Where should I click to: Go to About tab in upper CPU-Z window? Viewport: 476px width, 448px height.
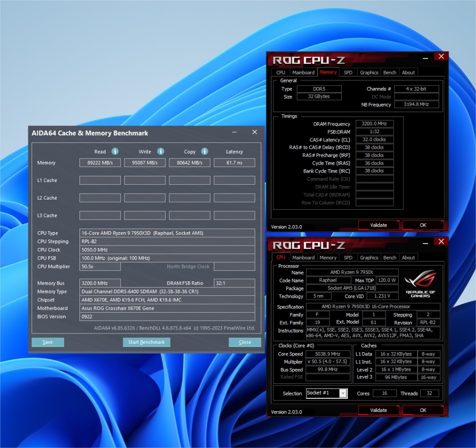408,73
